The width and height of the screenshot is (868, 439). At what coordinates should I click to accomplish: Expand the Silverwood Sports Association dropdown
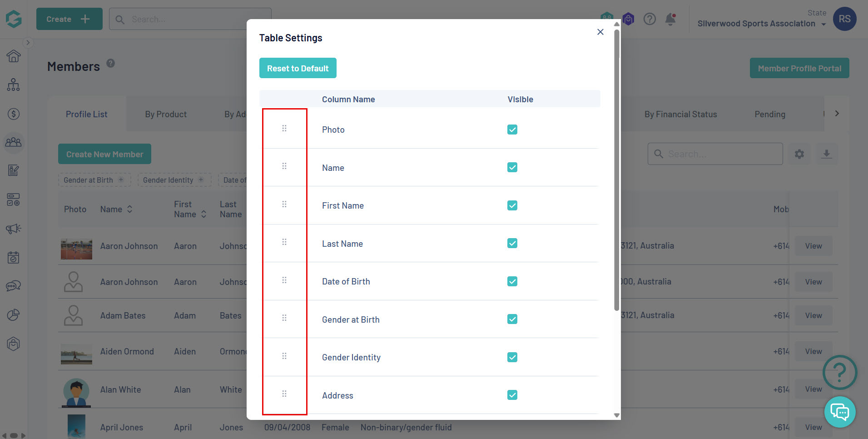coord(823,25)
